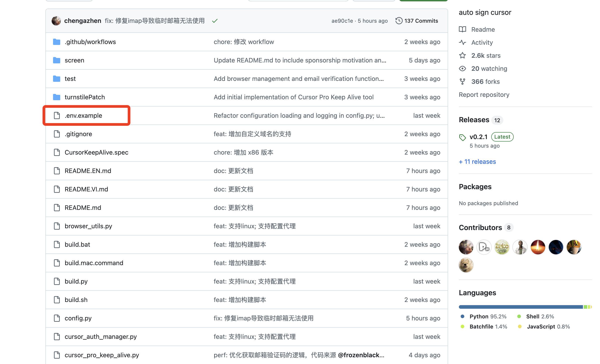Open the Readme sidebar link

tap(483, 29)
